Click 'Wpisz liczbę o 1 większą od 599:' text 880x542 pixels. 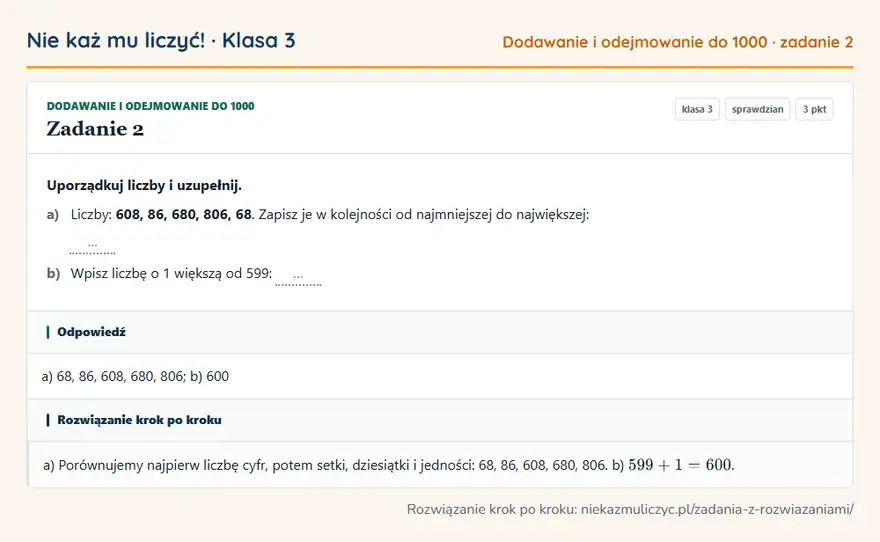pos(171,274)
